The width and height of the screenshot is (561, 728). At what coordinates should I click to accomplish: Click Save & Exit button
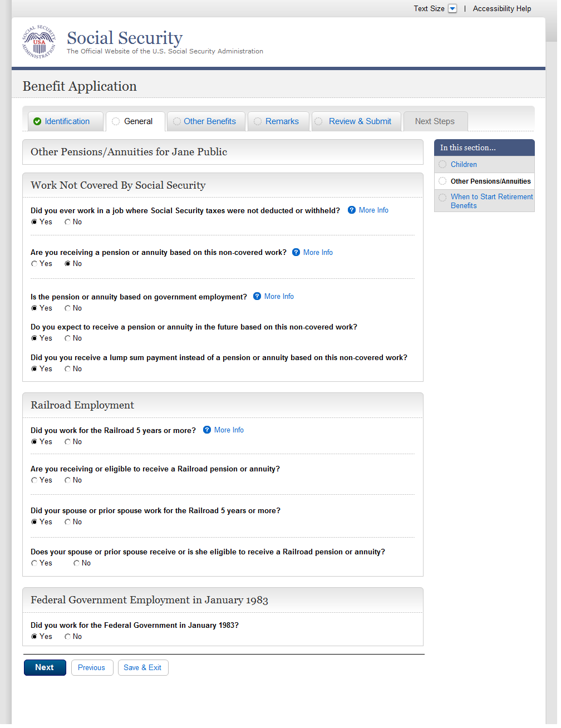coord(142,667)
